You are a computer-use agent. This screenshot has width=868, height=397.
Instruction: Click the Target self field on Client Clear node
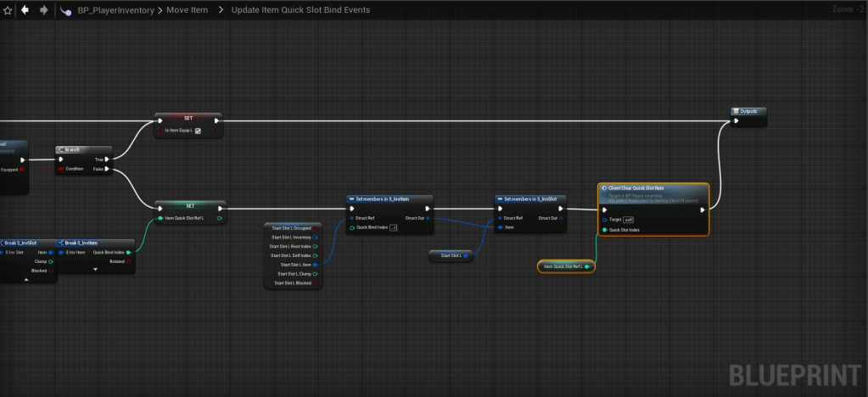point(629,219)
